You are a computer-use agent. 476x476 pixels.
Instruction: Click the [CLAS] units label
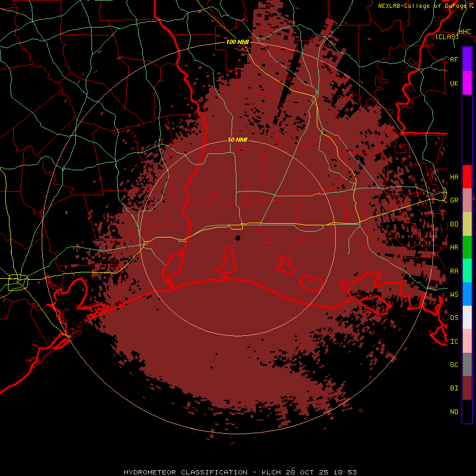(447, 36)
